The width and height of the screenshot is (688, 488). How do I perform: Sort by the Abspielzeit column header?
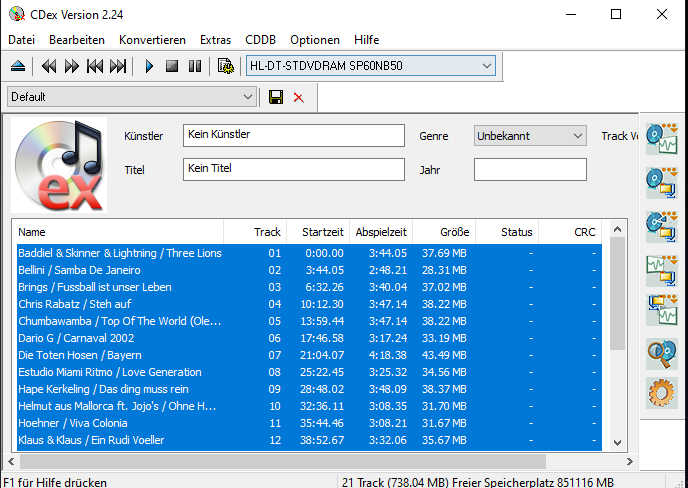(381, 232)
